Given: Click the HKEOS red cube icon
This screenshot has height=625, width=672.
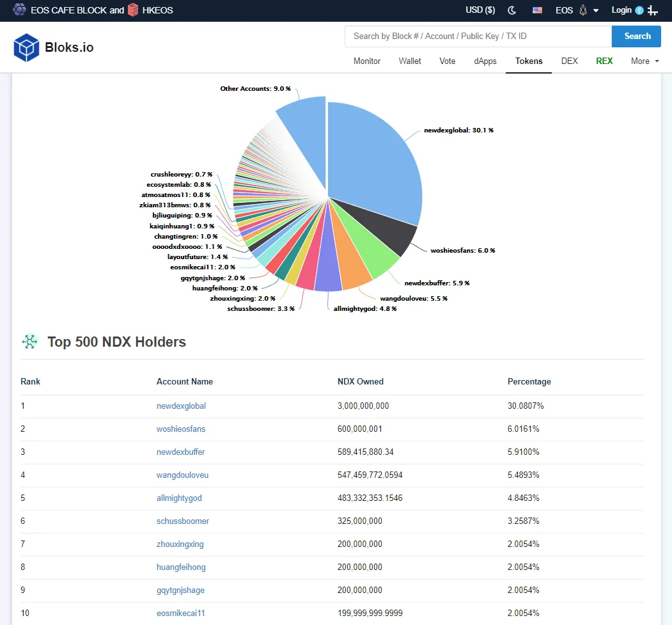Looking at the screenshot, I should coord(133,10).
